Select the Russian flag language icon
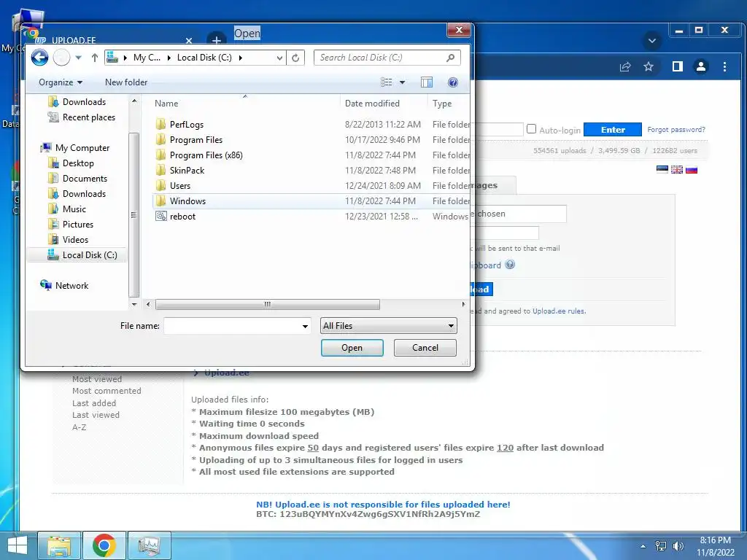The image size is (747, 560). (692, 169)
